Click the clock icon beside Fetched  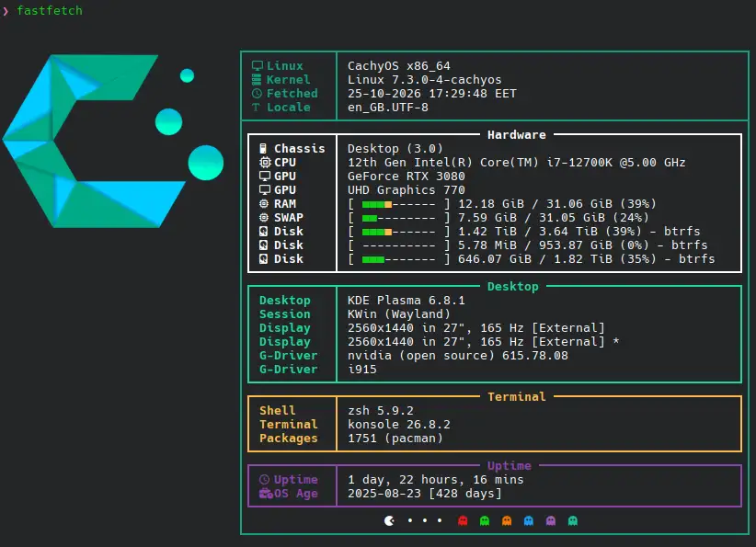click(257, 94)
